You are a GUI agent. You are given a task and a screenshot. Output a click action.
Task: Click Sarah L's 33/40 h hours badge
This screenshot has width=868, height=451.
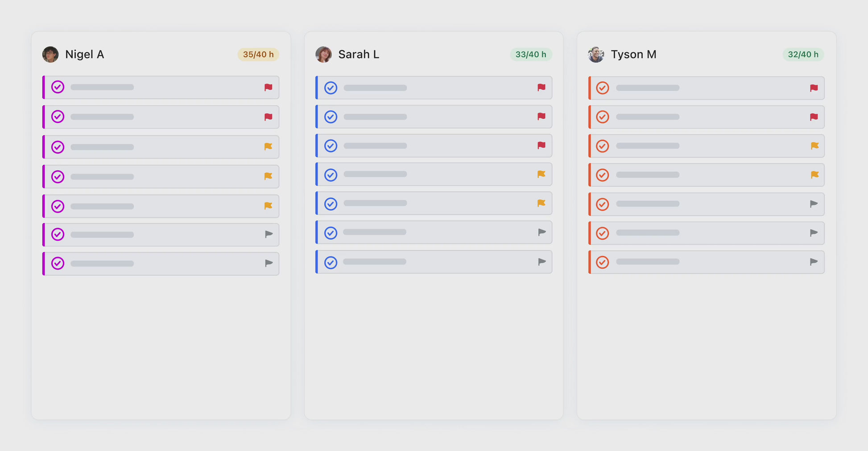click(x=531, y=54)
